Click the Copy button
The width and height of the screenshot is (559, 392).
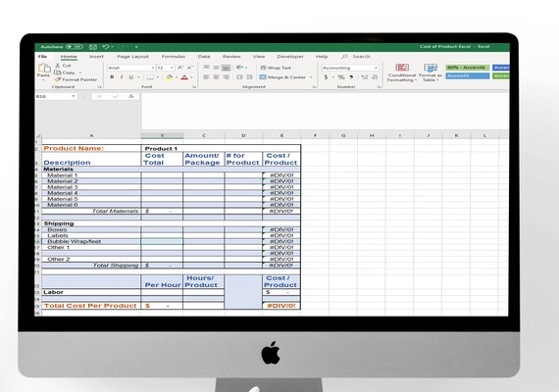tap(65, 73)
